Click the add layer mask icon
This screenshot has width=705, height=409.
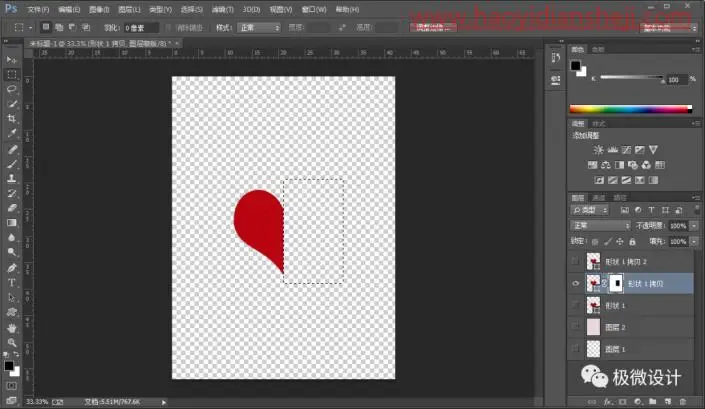[x=623, y=401]
